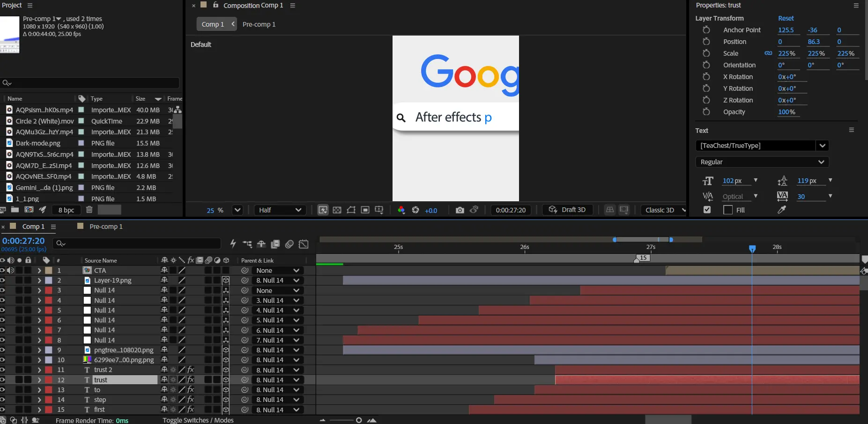Hide the CTA layer with its eye
868x424 pixels.
(x=3, y=270)
